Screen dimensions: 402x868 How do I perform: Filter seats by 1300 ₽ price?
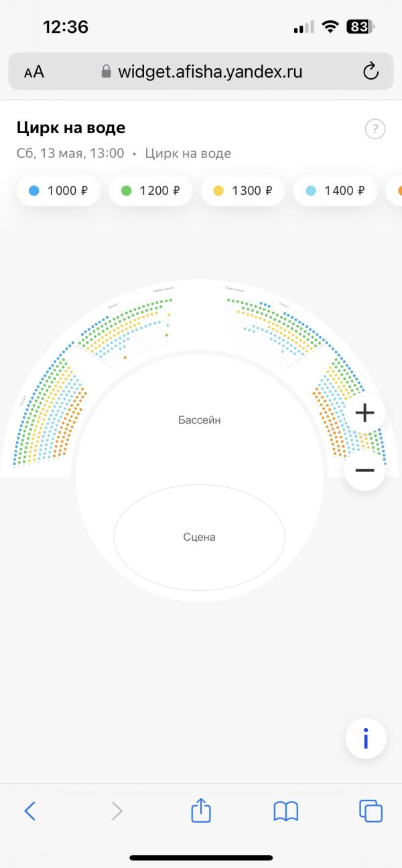pyautogui.click(x=243, y=191)
